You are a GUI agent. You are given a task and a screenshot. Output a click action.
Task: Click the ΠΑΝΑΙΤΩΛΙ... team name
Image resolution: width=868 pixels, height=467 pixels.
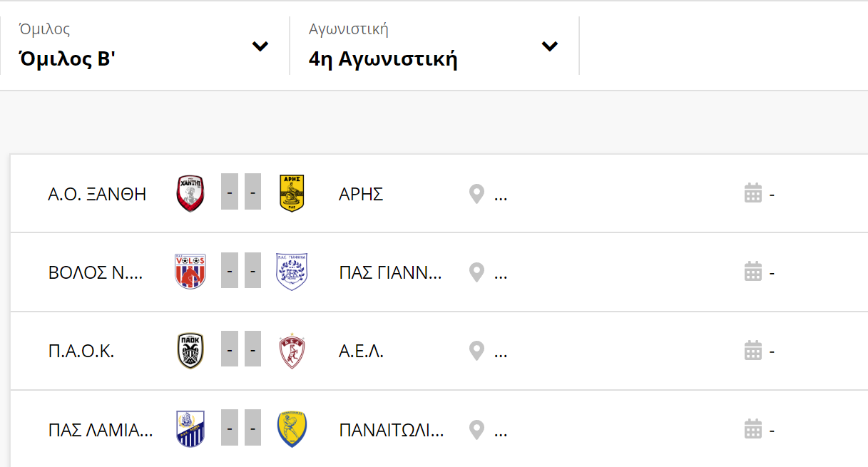point(392,431)
